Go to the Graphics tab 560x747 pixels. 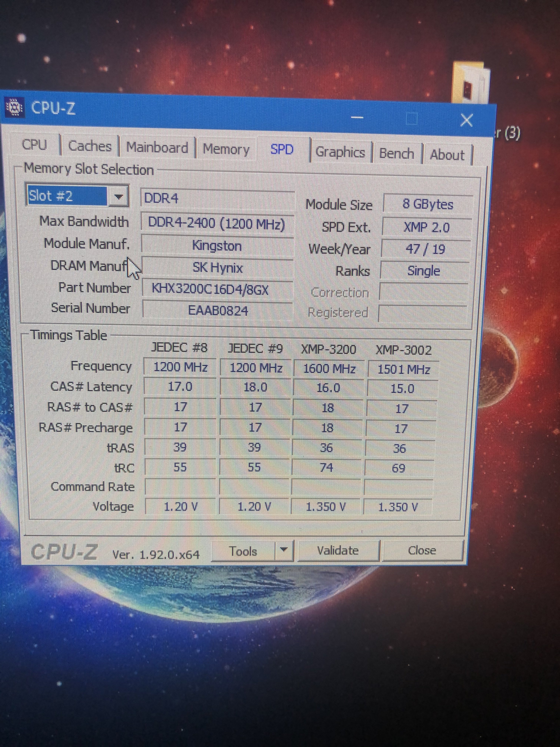pyautogui.click(x=340, y=152)
